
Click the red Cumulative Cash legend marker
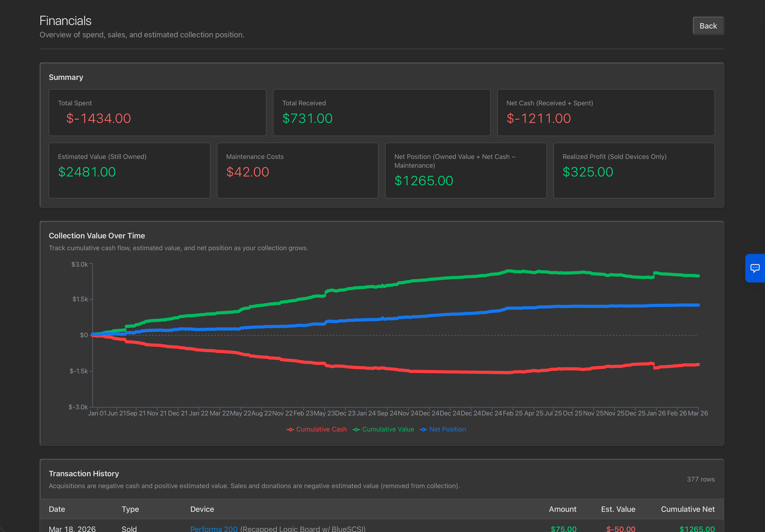pyautogui.click(x=290, y=430)
